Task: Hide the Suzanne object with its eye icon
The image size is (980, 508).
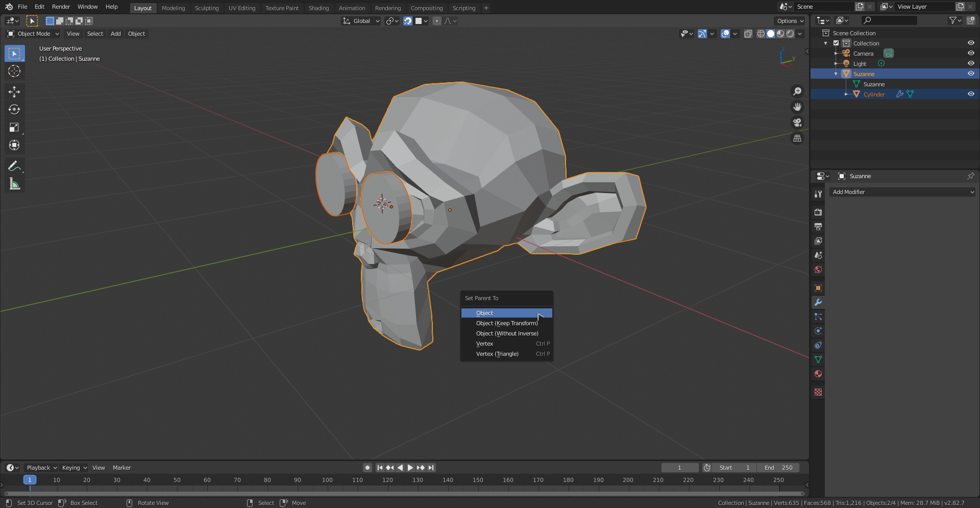Action: coord(971,74)
